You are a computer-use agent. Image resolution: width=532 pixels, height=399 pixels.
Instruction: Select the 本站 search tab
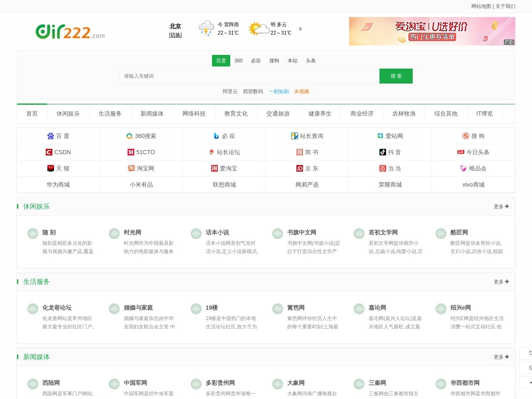click(x=293, y=61)
